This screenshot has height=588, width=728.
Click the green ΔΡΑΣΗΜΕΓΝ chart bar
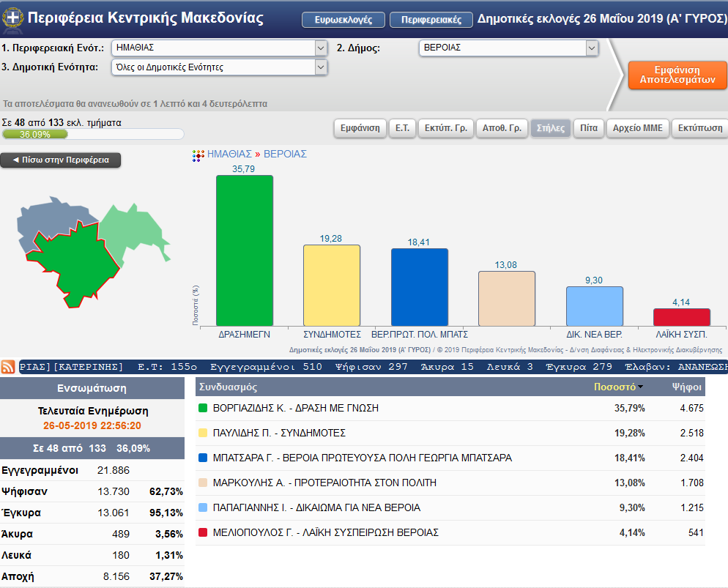coord(244,250)
